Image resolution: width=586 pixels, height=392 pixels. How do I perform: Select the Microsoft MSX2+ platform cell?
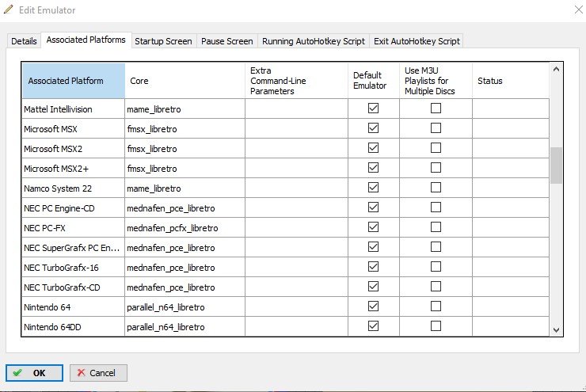coord(73,169)
